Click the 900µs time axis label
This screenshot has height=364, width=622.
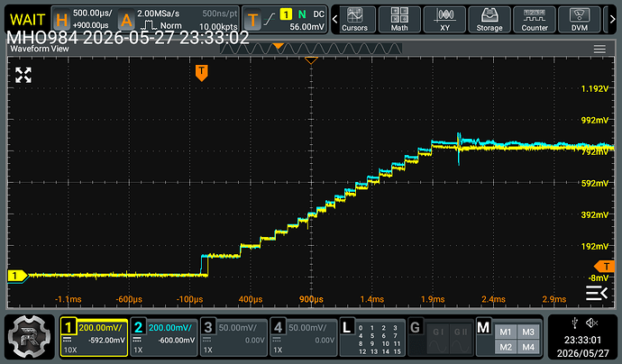point(311,299)
